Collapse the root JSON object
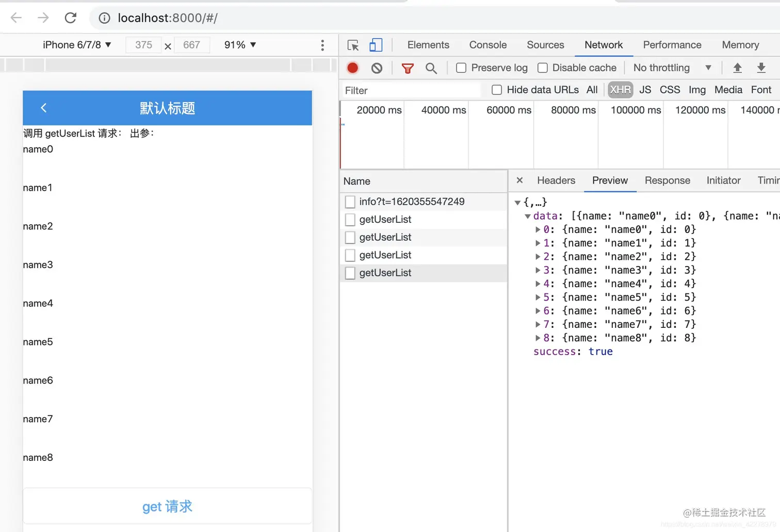Screen dimensions: 780x532 click(517, 203)
